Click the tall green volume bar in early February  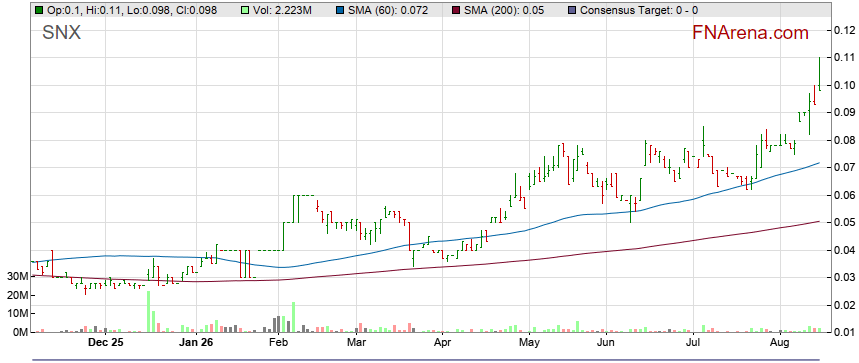point(294,317)
